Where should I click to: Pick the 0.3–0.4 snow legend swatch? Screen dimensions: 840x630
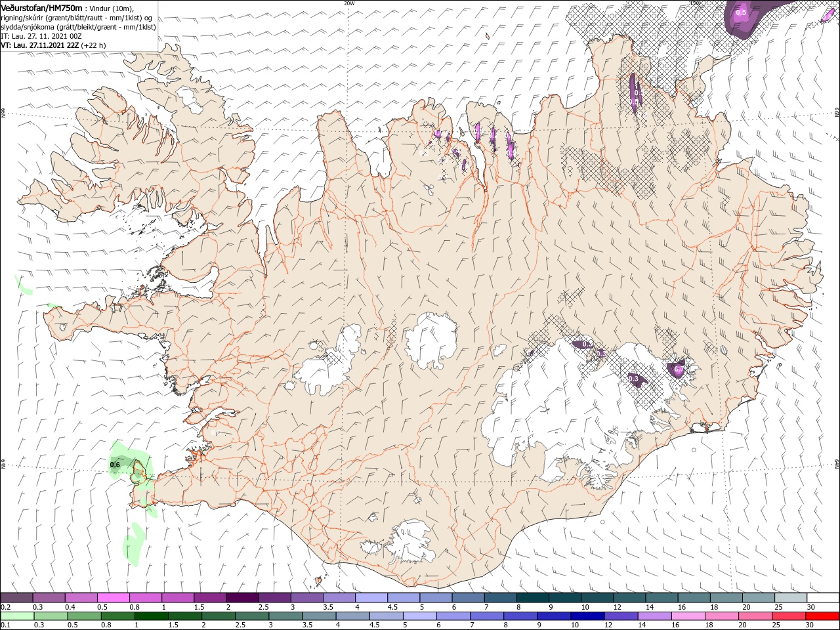click(49, 598)
